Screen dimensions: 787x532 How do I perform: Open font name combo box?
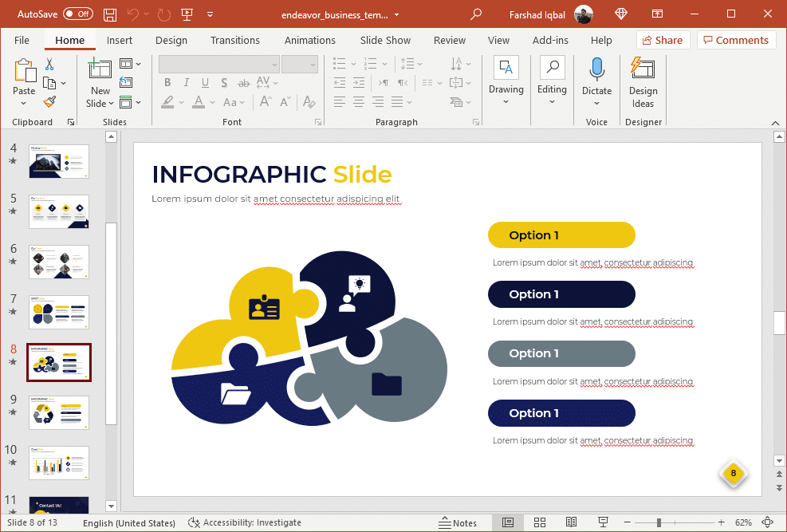pos(218,65)
